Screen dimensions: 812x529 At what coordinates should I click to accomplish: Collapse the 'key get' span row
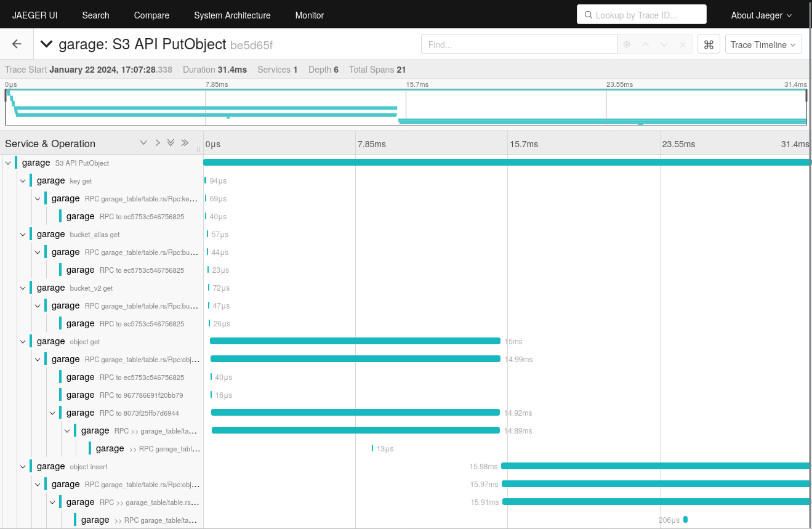coord(23,180)
